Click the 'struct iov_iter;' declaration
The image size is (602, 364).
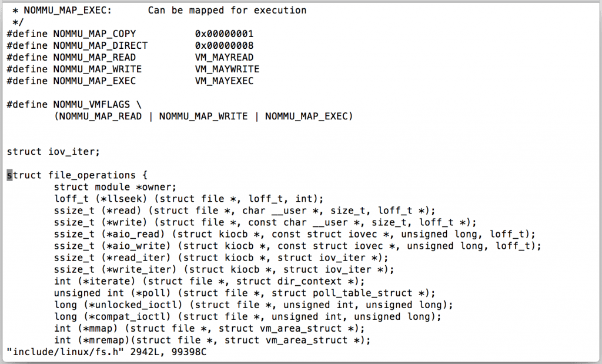click(53, 152)
